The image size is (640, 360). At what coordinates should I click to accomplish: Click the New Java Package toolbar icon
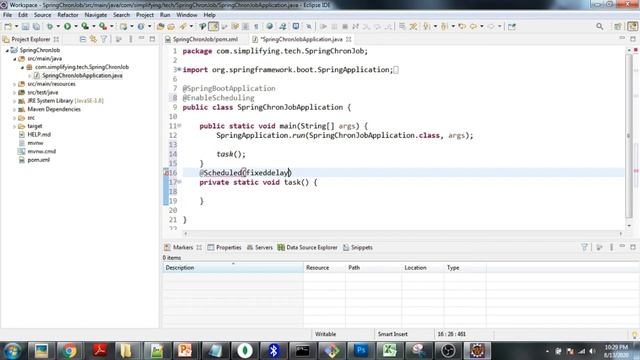tap(123, 27)
